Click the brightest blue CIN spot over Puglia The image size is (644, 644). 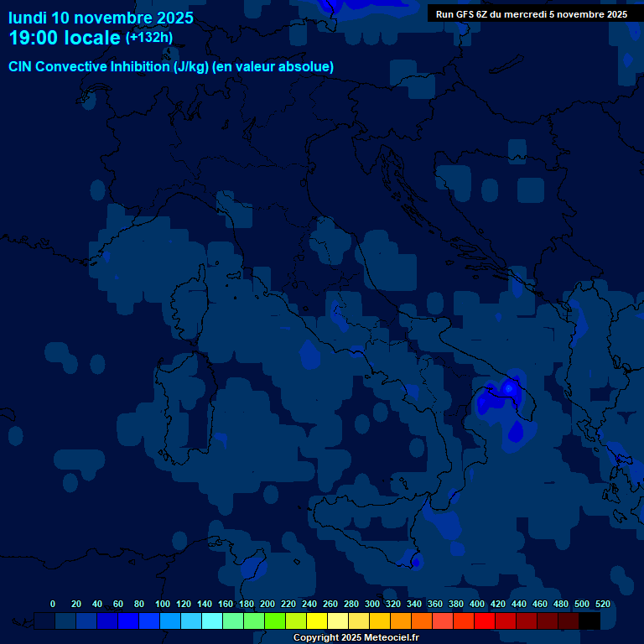tap(508, 388)
